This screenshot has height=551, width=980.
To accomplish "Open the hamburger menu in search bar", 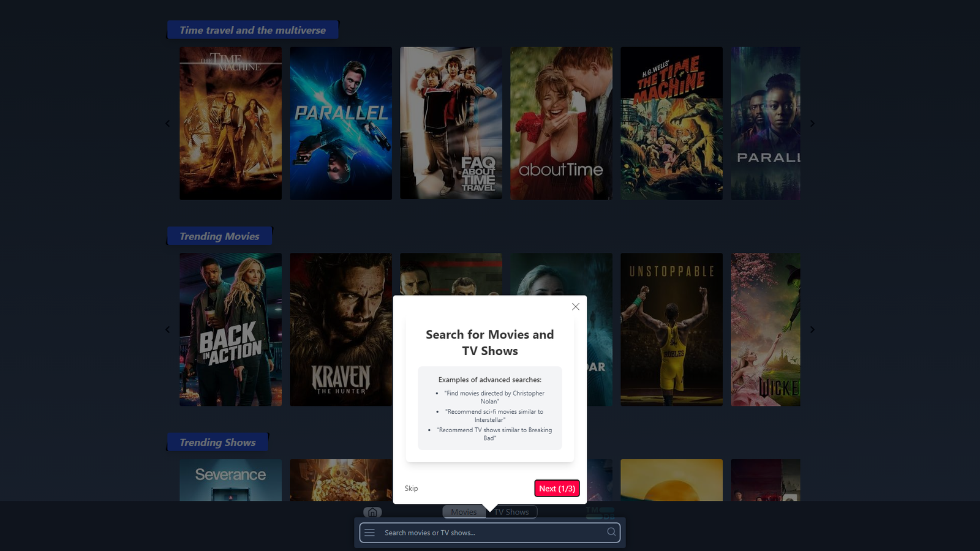I will tap(369, 533).
